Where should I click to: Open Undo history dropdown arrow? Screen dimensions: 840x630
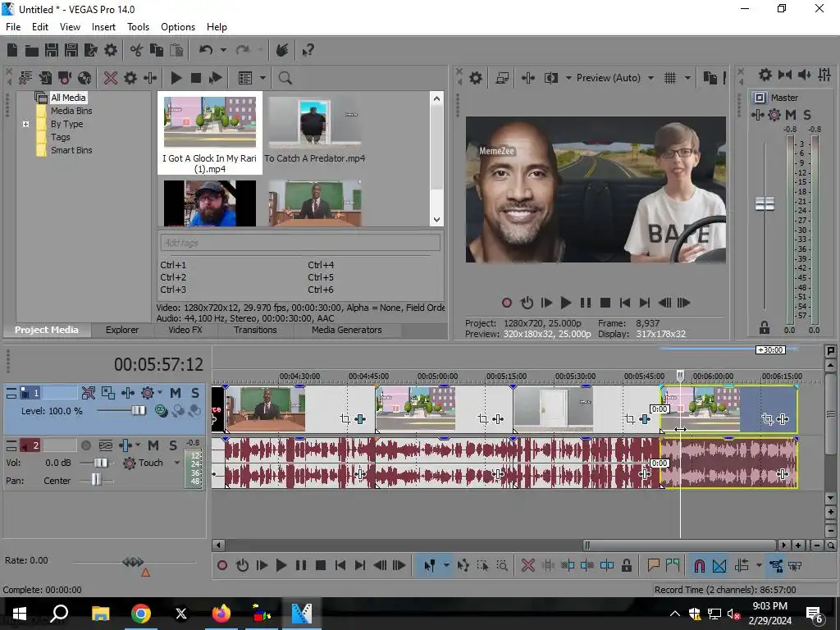click(x=223, y=50)
